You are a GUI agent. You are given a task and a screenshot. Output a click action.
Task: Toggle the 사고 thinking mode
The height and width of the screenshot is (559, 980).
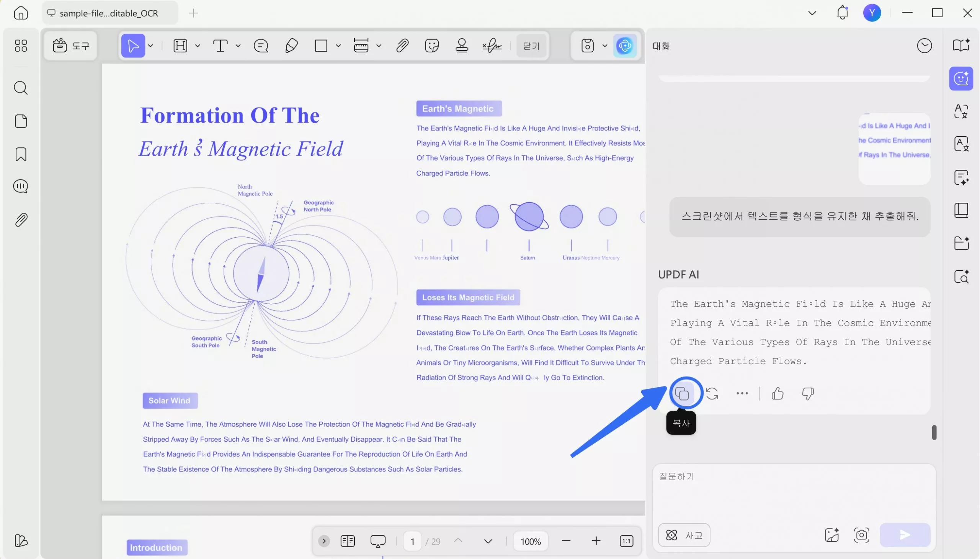point(684,535)
